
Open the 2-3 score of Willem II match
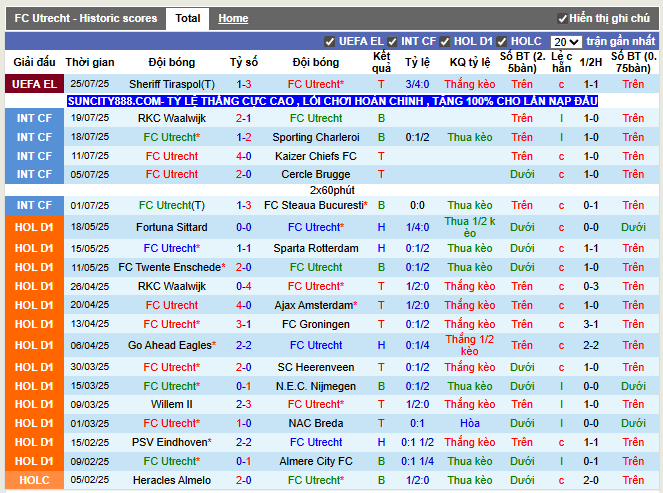point(244,404)
